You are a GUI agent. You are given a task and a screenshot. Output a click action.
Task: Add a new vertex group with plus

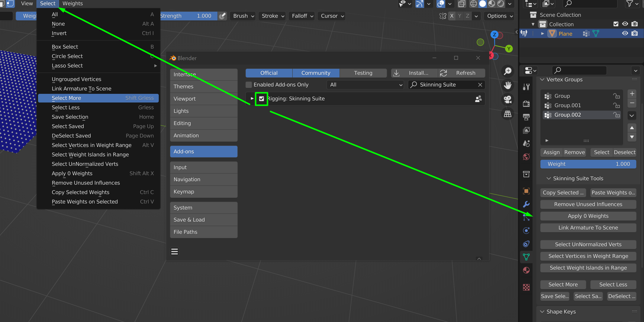(x=632, y=94)
